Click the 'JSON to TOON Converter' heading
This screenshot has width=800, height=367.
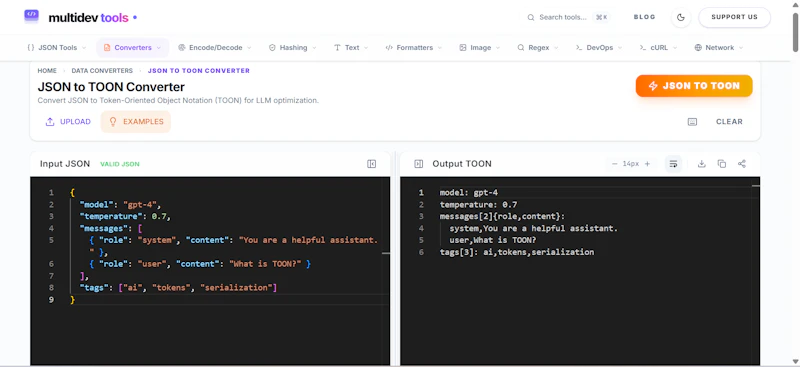[111, 87]
